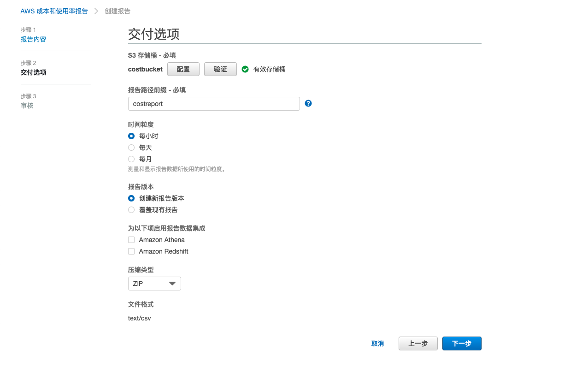This screenshot has height=367, width=588.
Task: Enable Amazon Athena data integration
Action: coord(131,240)
